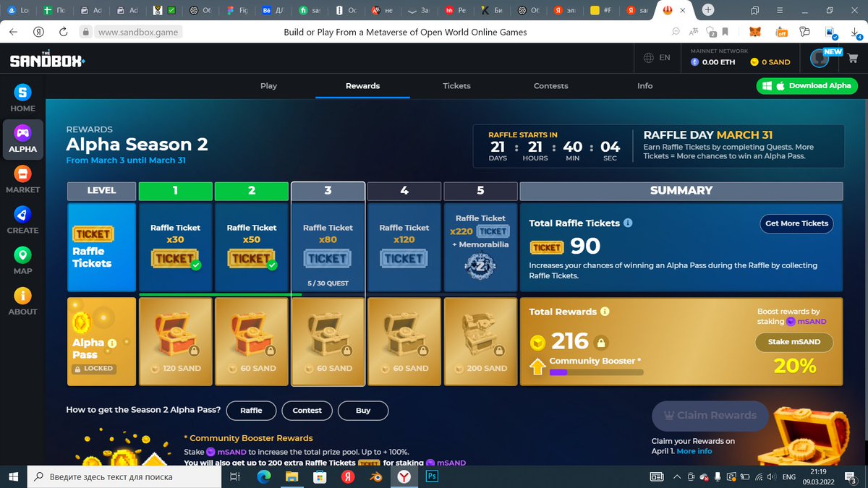The image size is (868, 488).
Task: Click the 120 SAND reward chest
Action: [175, 341]
